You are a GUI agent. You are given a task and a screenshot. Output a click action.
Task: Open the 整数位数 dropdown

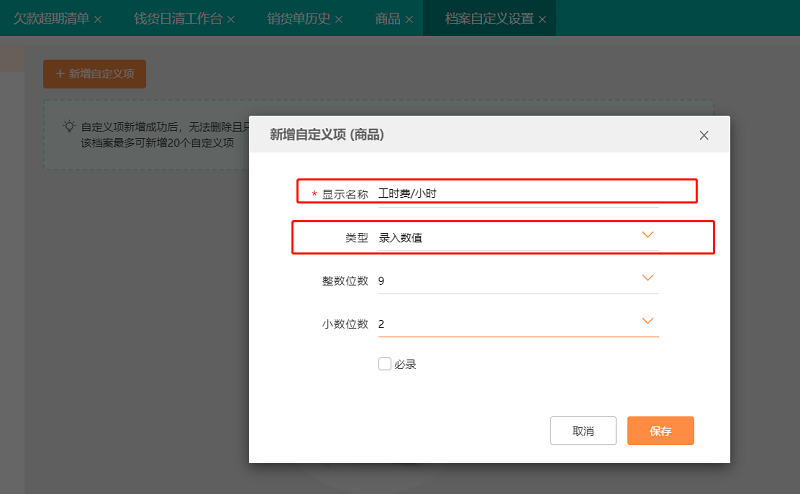(647, 278)
